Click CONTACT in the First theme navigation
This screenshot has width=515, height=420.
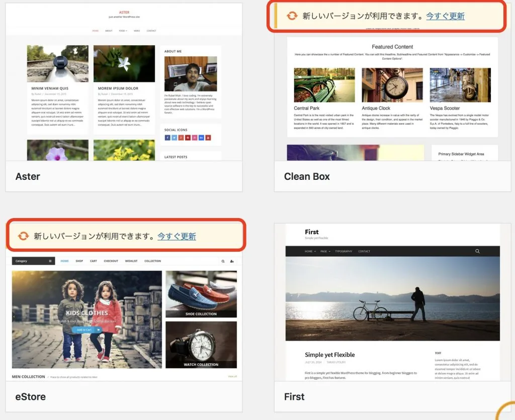point(364,251)
